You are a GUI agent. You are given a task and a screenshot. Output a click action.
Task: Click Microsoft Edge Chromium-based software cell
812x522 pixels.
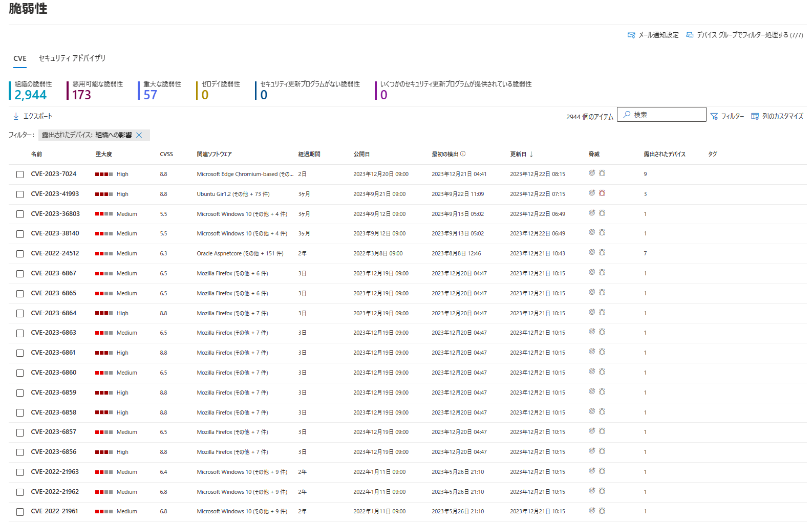click(x=245, y=174)
